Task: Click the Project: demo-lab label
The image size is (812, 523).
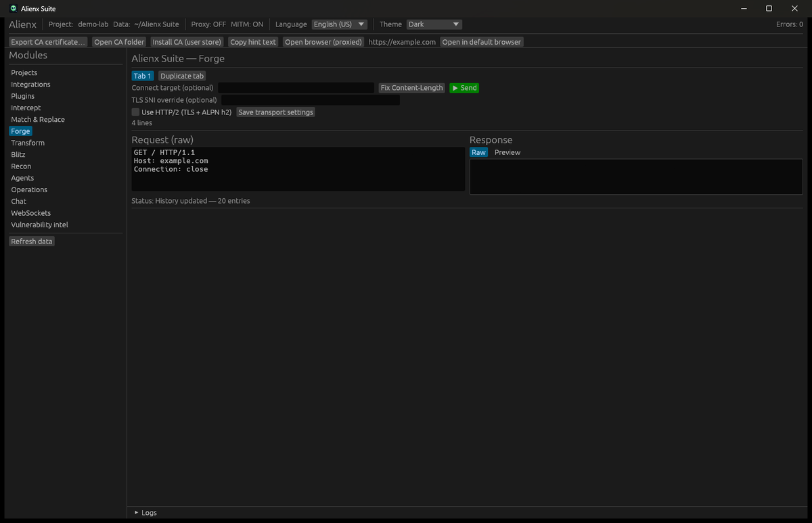Action: point(78,24)
